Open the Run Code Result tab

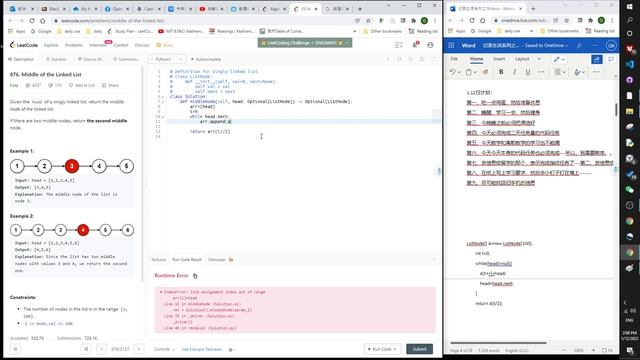187,260
